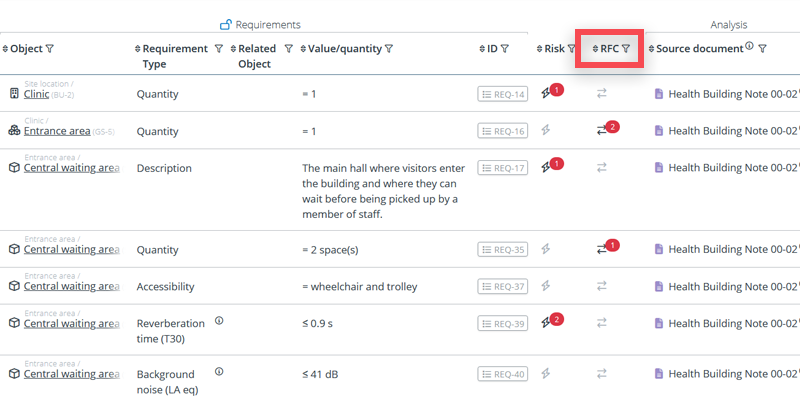Open the Clinic object link

click(x=36, y=94)
